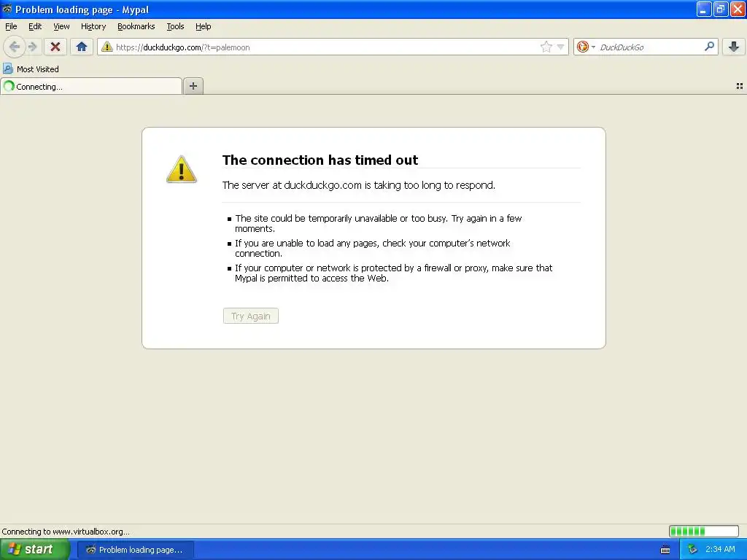
Task: Click the Back navigation arrow
Action: tap(15, 47)
